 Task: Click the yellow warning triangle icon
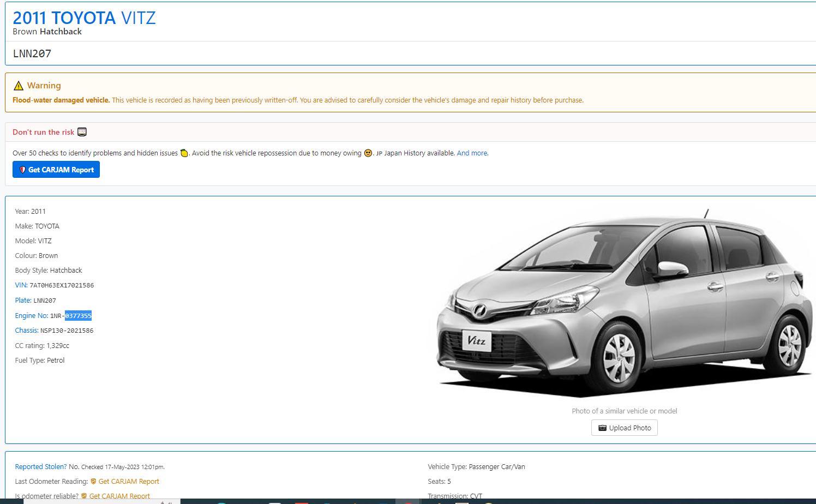click(x=19, y=86)
